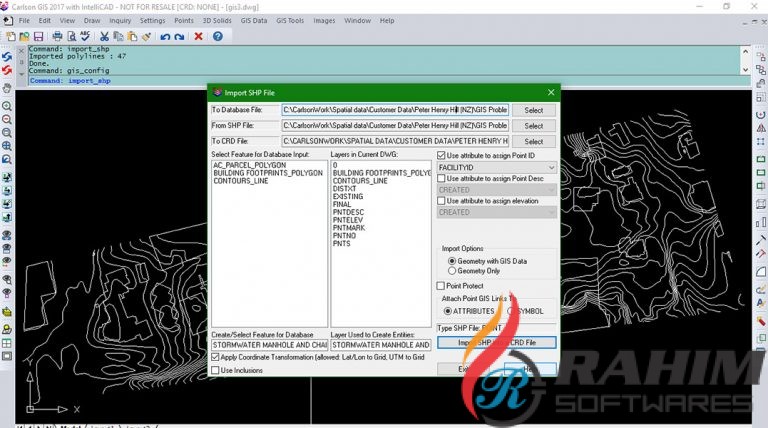Open the elevation CREATED dropdown
Viewport: 768px width, 428px height.
(497, 212)
